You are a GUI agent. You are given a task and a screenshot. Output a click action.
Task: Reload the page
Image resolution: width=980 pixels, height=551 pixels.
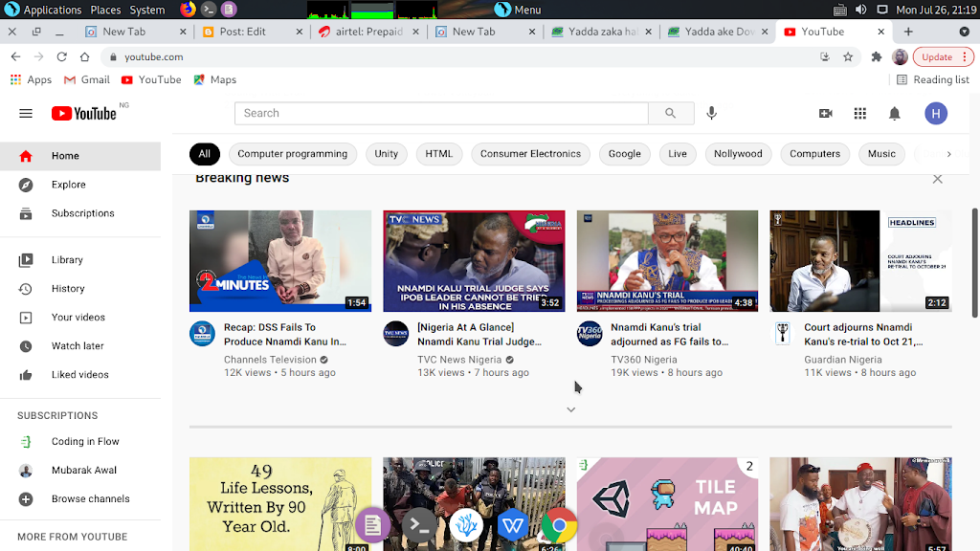coord(62,56)
